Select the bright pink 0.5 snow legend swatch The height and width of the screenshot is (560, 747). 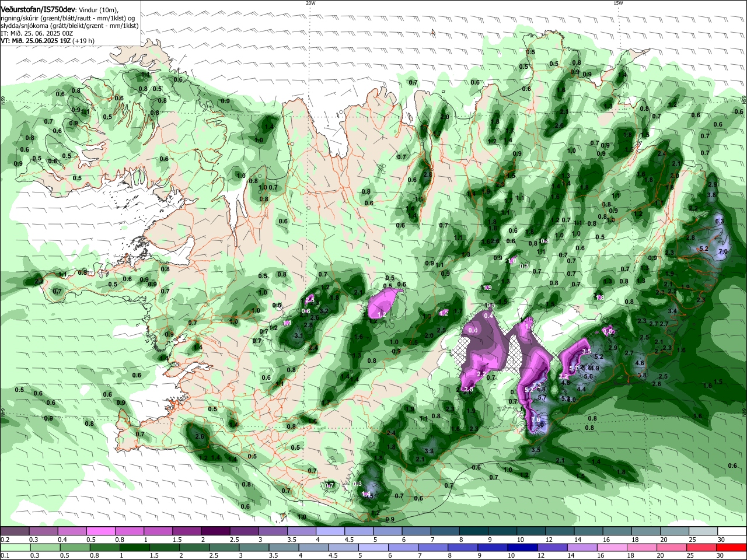[100, 531]
